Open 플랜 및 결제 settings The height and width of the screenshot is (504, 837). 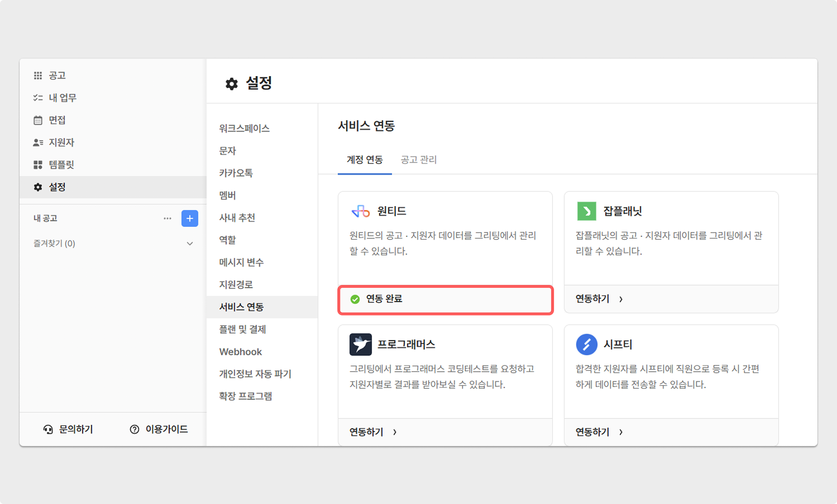click(x=242, y=329)
